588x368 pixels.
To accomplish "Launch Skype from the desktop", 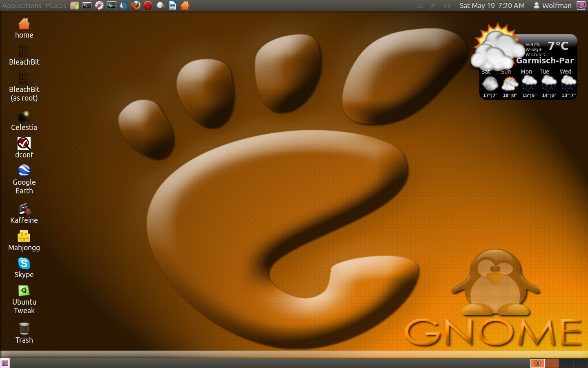I will point(24,268).
